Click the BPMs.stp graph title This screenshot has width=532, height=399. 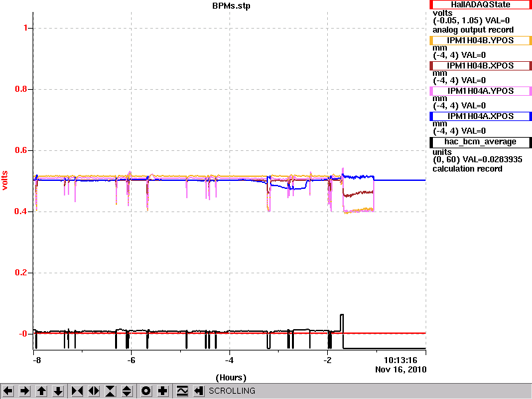pyautogui.click(x=231, y=6)
